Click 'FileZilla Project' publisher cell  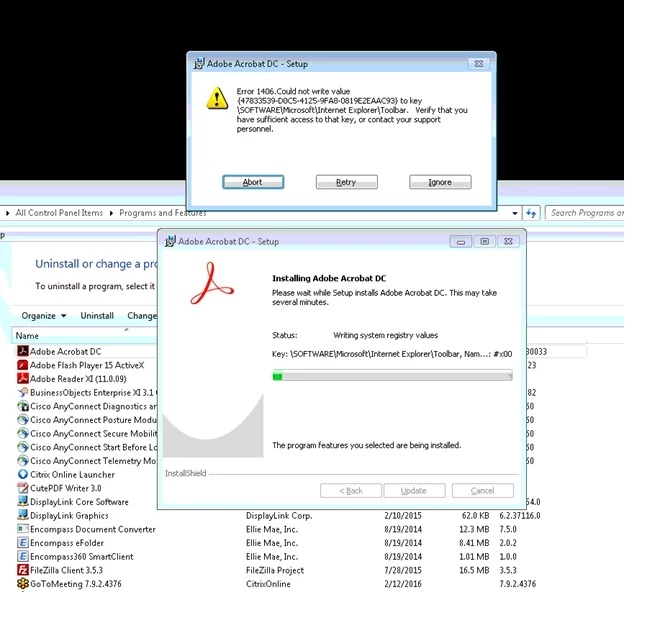point(275,570)
